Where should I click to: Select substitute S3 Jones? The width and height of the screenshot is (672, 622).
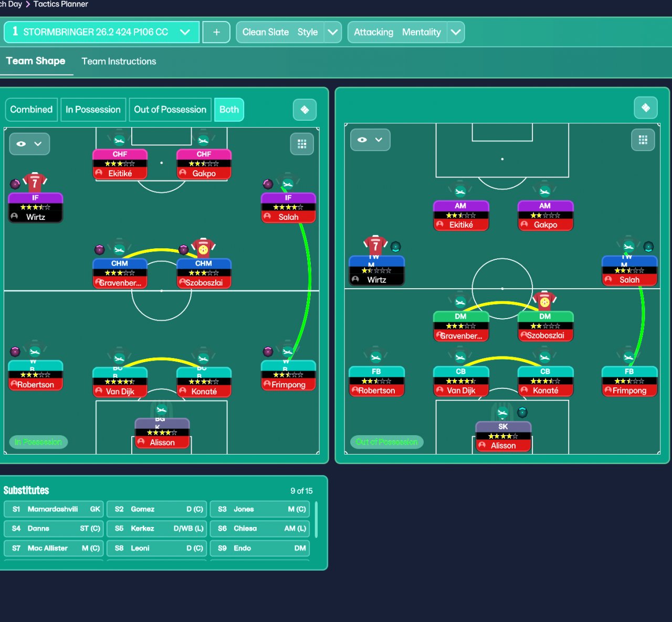[260, 509]
